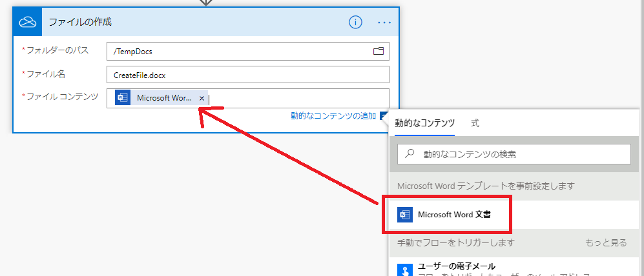Click 動的なコンテンツの追加 link
This screenshot has height=276, width=644.
tap(333, 116)
